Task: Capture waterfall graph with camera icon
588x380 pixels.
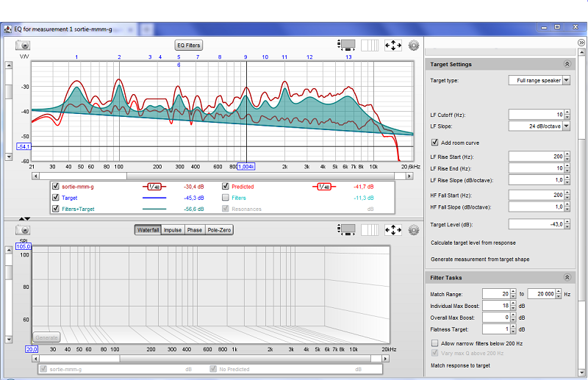Action: [23, 230]
